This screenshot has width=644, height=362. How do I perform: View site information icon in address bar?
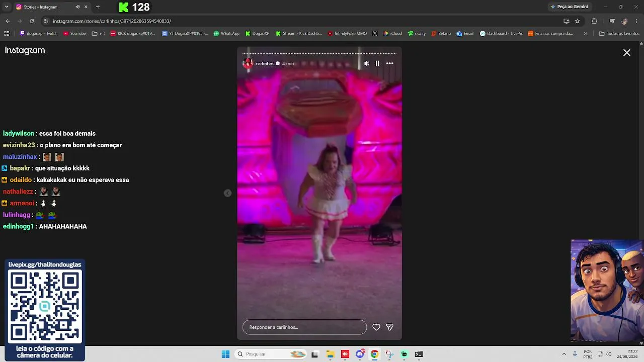click(46, 21)
